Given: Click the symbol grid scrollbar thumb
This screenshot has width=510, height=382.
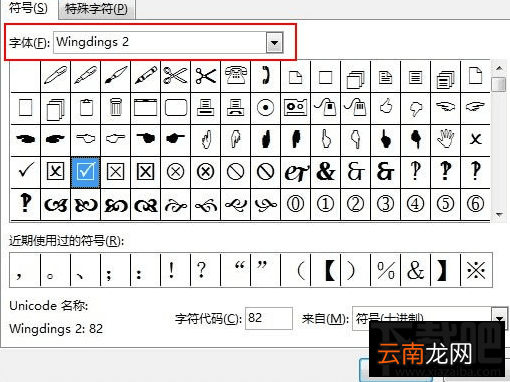Looking at the screenshot, I should [499, 84].
